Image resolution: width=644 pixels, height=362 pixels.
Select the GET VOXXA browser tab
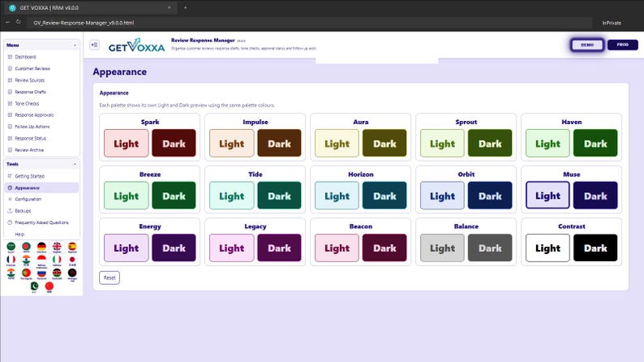coord(90,7)
